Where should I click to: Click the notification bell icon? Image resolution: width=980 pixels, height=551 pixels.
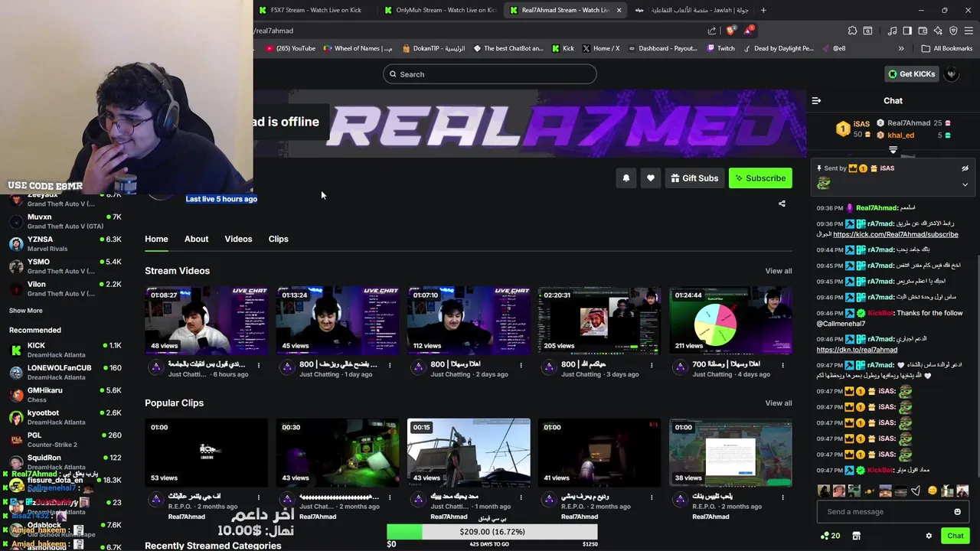tap(626, 178)
